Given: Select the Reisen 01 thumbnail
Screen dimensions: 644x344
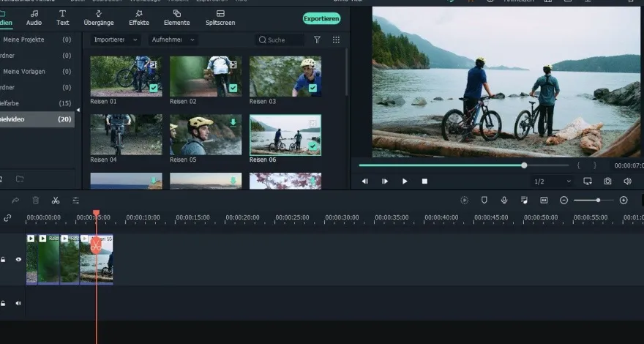Looking at the screenshot, I should coord(126,76).
